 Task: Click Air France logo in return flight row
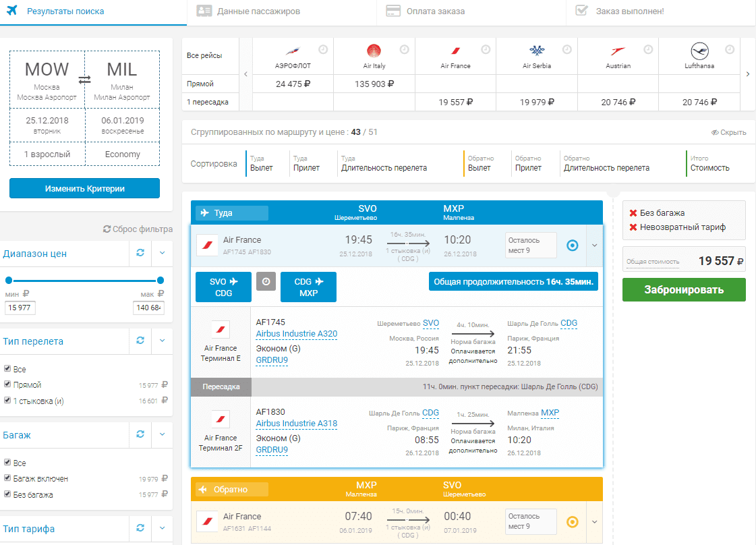pos(207,521)
